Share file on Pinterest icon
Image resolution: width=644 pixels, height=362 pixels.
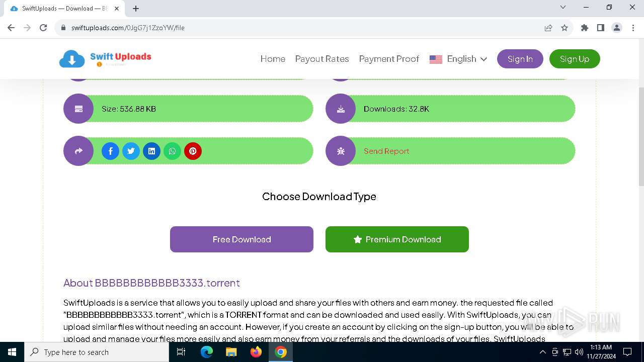(x=193, y=151)
